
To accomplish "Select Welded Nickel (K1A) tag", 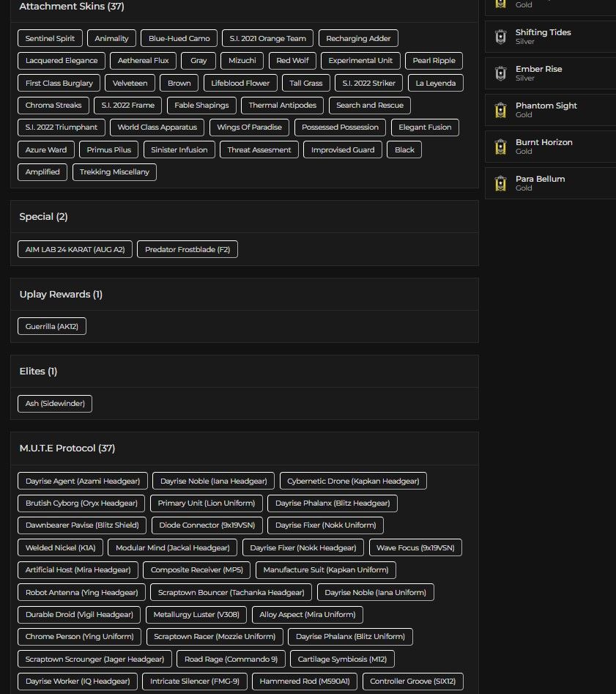I will pyautogui.click(x=60, y=548).
